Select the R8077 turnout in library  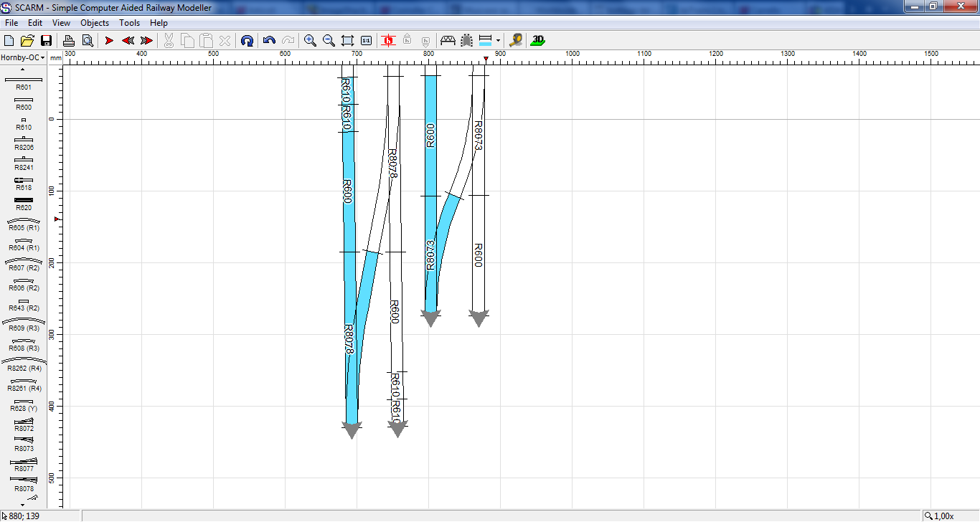(x=24, y=464)
